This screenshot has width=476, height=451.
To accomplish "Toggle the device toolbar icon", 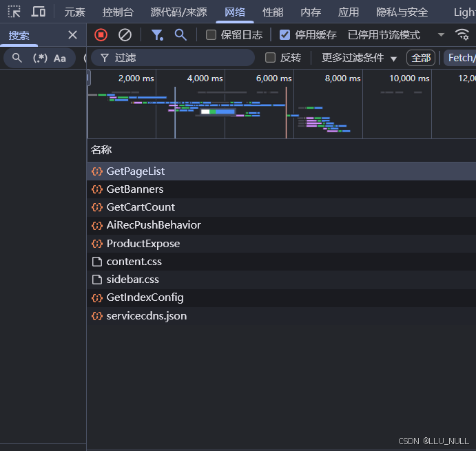I will (39, 12).
